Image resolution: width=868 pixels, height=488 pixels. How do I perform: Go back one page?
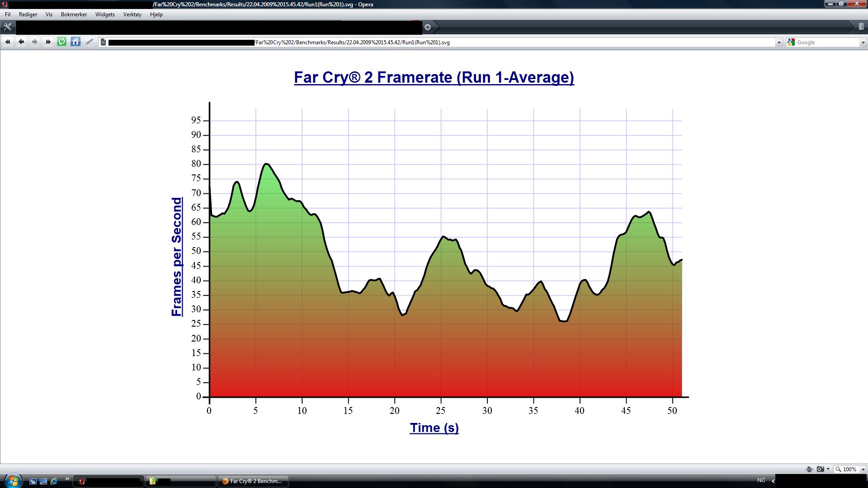[21, 42]
